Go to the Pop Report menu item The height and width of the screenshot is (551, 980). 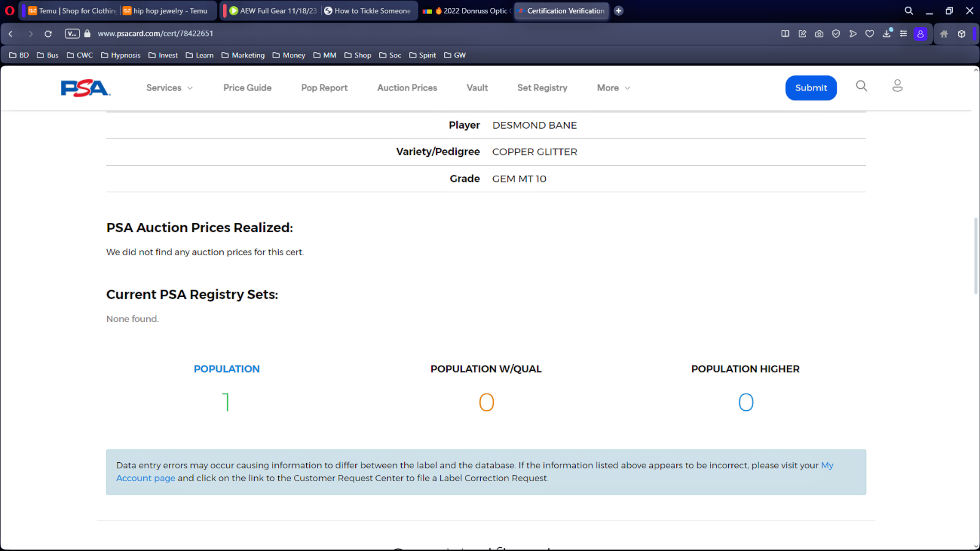coord(324,88)
